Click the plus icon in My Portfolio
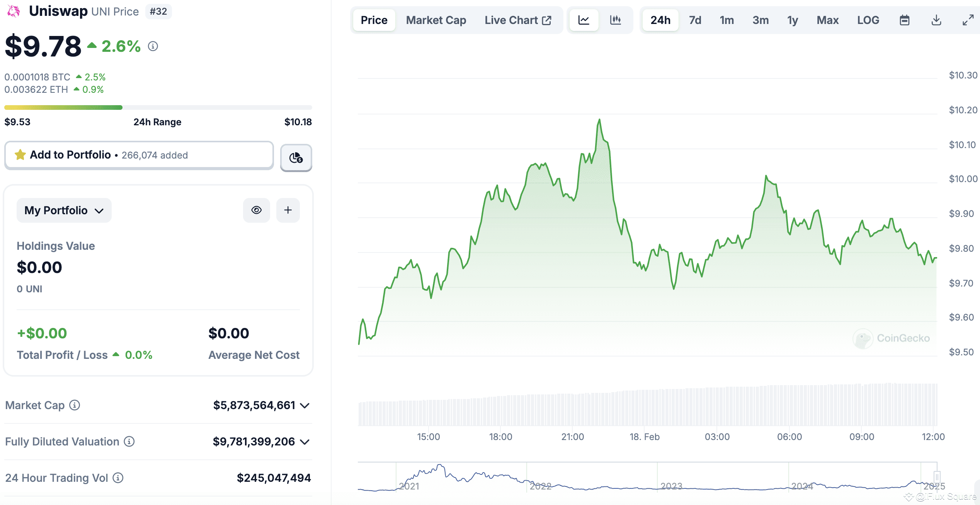 288,210
